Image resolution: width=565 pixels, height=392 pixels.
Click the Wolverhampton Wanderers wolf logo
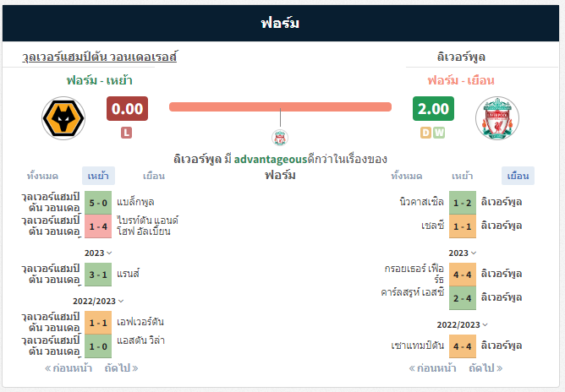click(x=63, y=118)
